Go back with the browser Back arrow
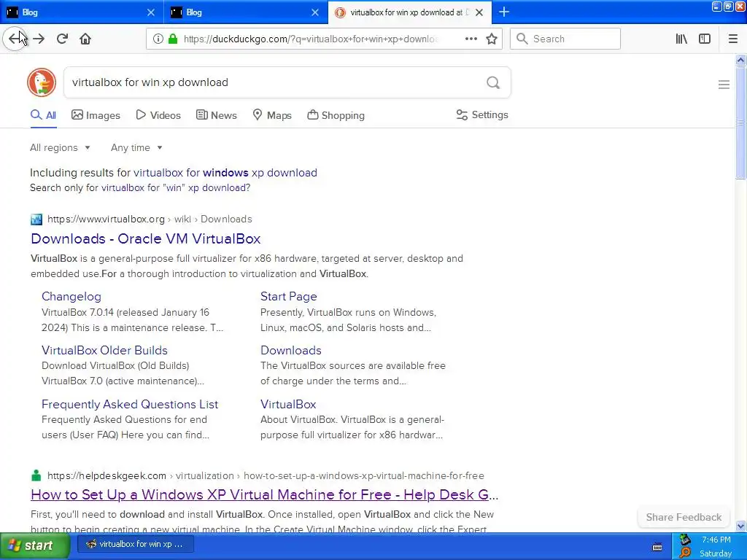The height and width of the screenshot is (560, 747). tap(15, 39)
